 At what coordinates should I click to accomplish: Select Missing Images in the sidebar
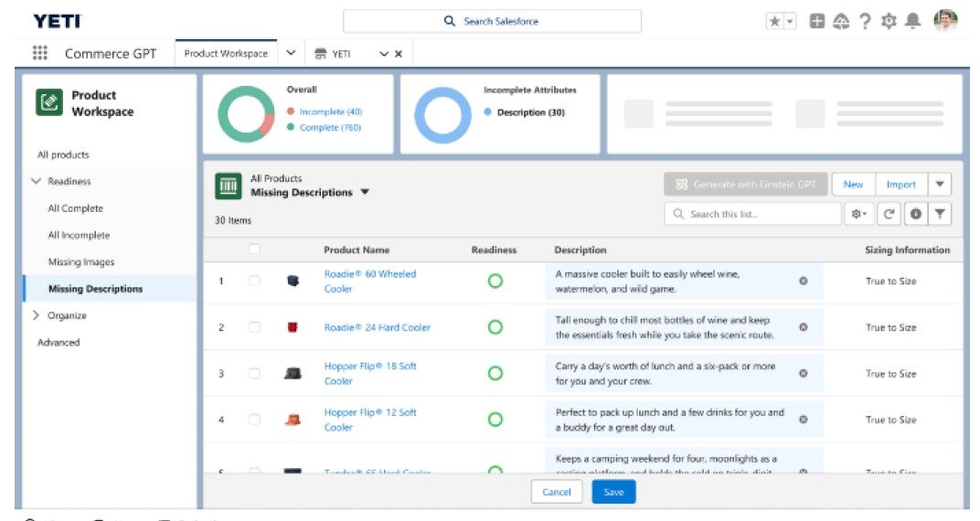pos(81,262)
